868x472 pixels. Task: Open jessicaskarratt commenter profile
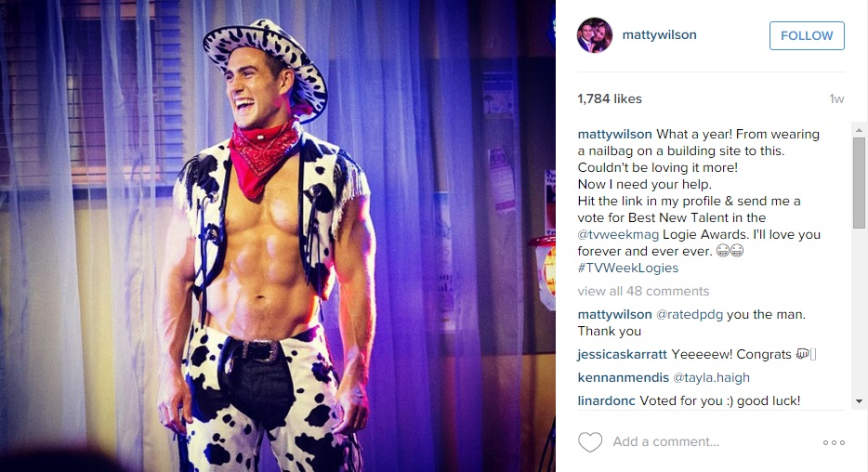623,354
